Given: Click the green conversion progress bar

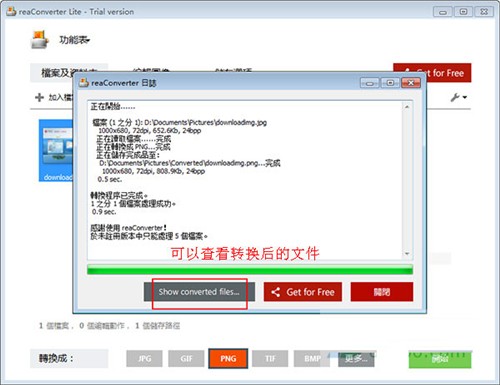Looking at the screenshot, I should click(x=250, y=270).
